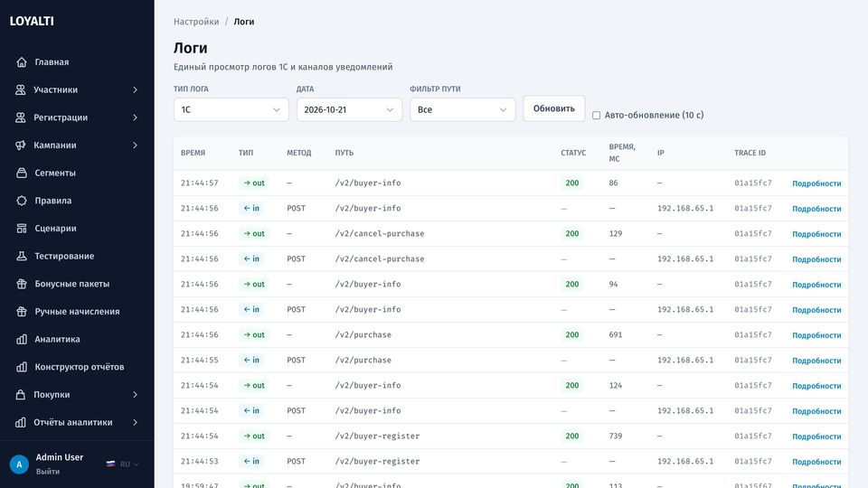
Task: Click the Настройки breadcrumb link
Action: point(196,22)
